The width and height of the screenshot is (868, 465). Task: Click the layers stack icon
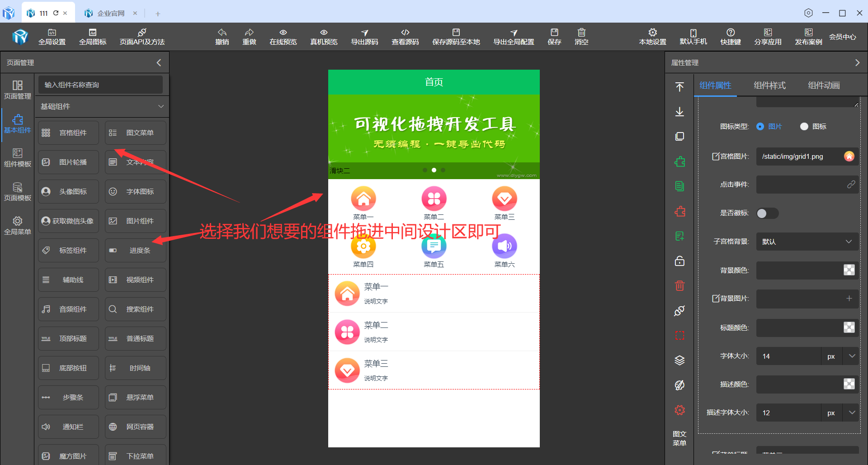(x=679, y=361)
